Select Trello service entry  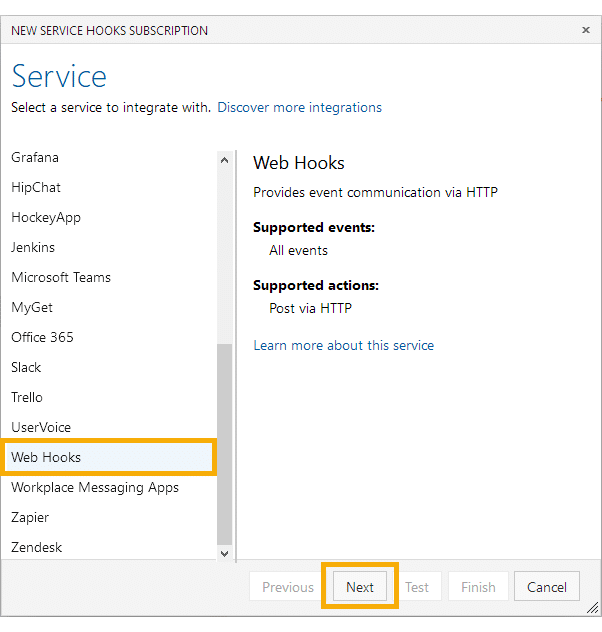tap(108, 397)
